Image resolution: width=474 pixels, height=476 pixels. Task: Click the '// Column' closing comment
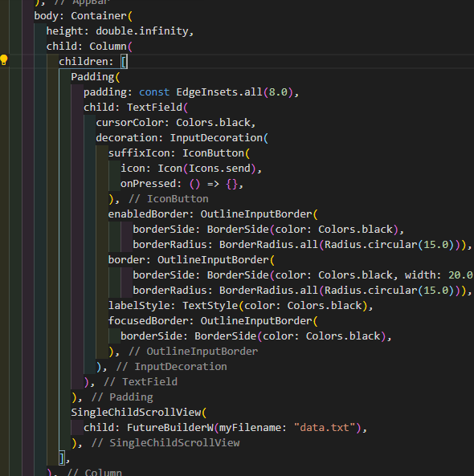pyautogui.click(x=94, y=472)
